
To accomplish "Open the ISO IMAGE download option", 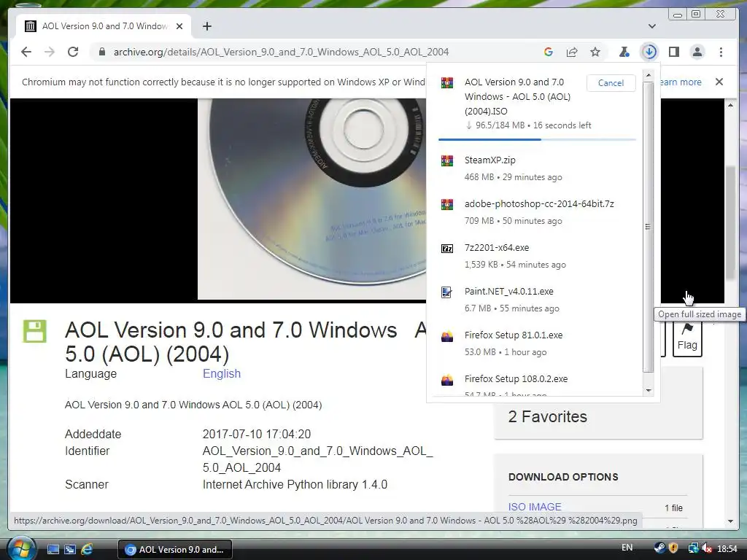I will (535, 507).
